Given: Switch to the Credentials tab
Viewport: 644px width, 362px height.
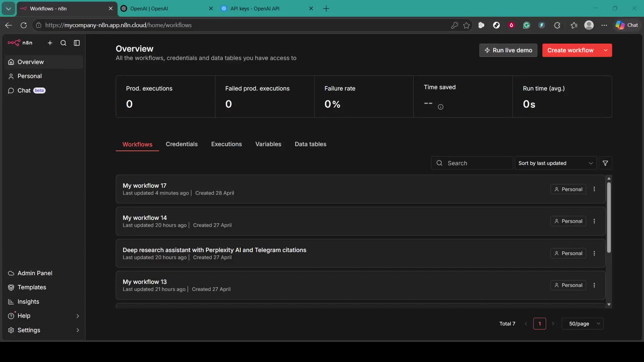Looking at the screenshot, I should tap(182, 144).
